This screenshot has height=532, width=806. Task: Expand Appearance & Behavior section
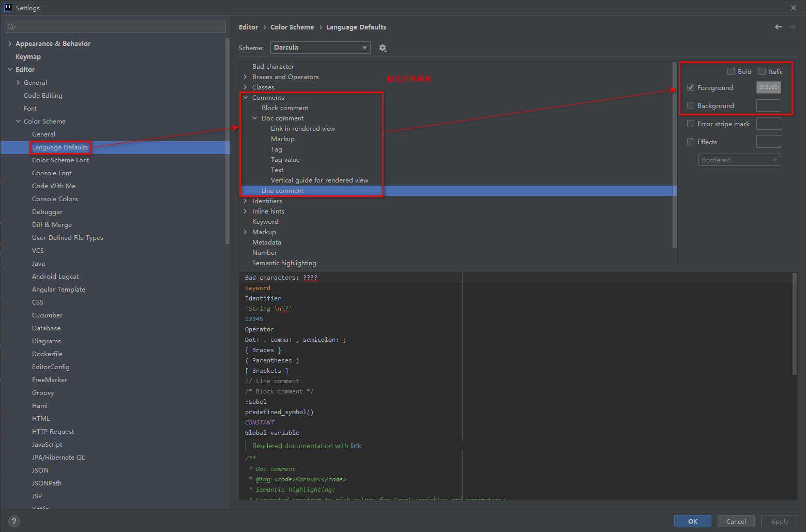point(10,44)
